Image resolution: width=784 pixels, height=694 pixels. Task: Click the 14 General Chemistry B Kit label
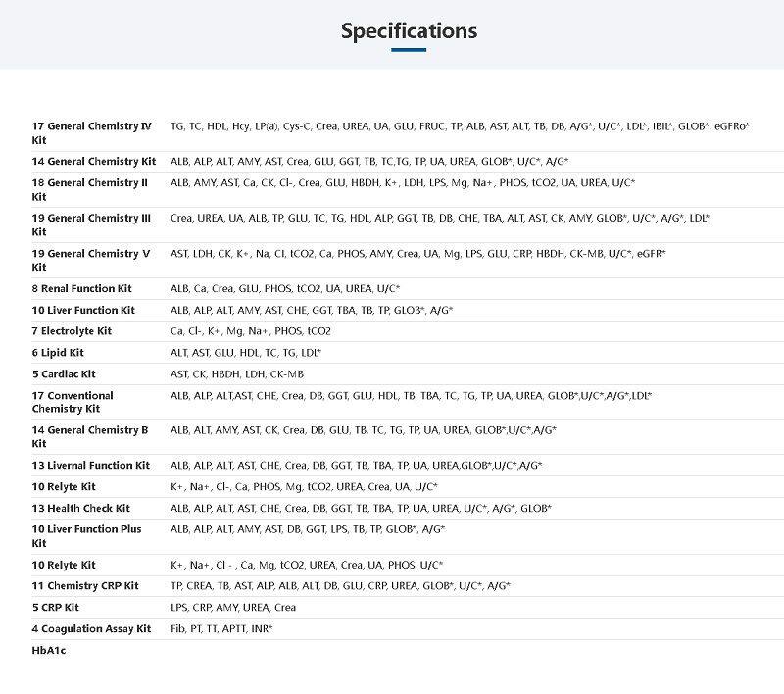pyautogui.click(x=89, y=436)
